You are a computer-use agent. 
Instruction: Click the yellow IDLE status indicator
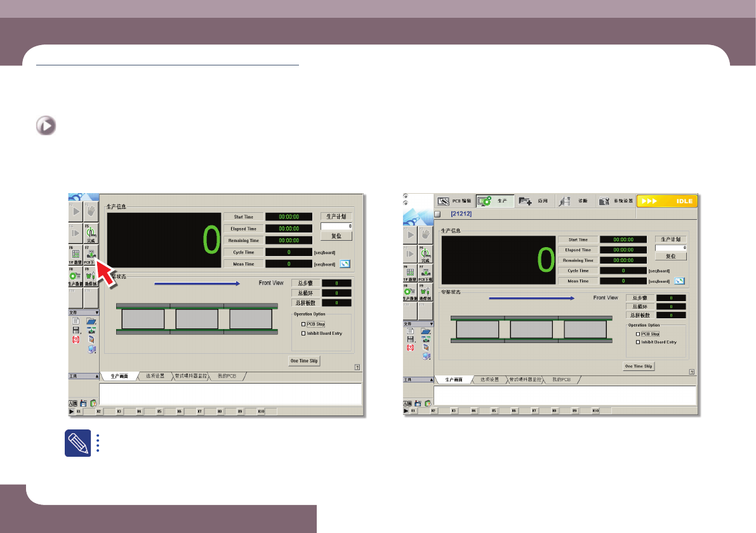(x=667, y=201)
